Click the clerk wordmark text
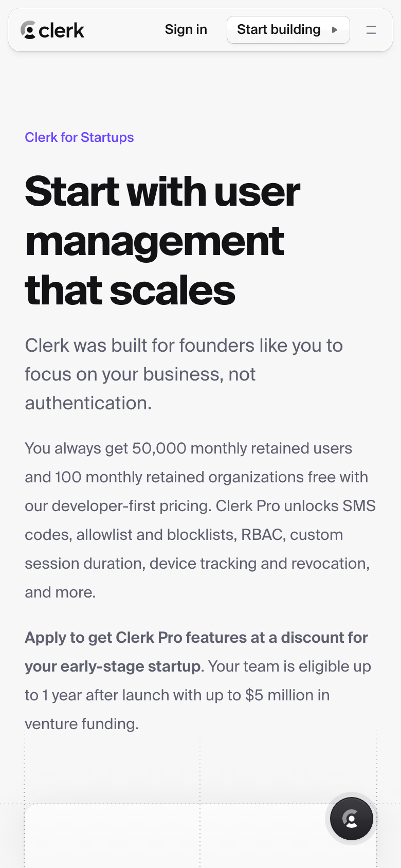Screen dimensions: 401x868 click(x=61, y=30)
